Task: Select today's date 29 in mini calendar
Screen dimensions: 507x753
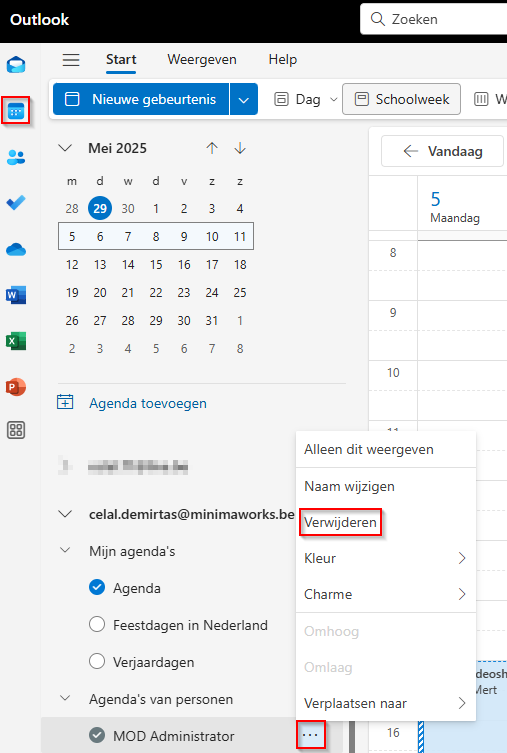Action: [x=100, y=208]
